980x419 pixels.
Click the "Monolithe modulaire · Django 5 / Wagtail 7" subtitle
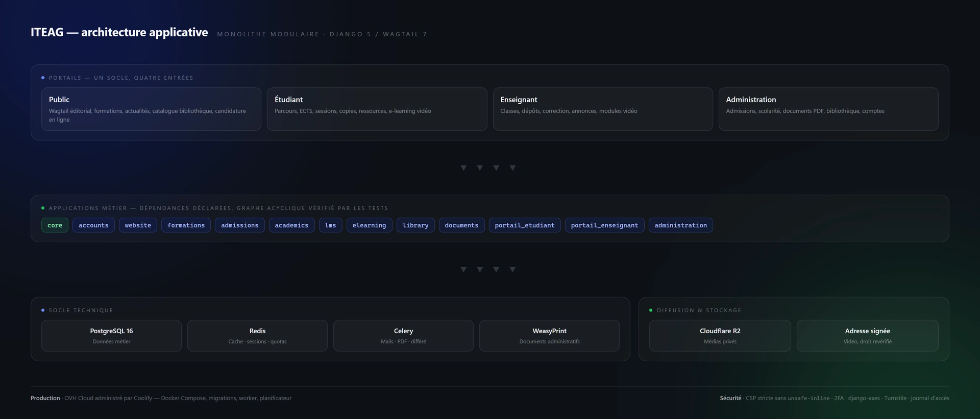(322, 34)
